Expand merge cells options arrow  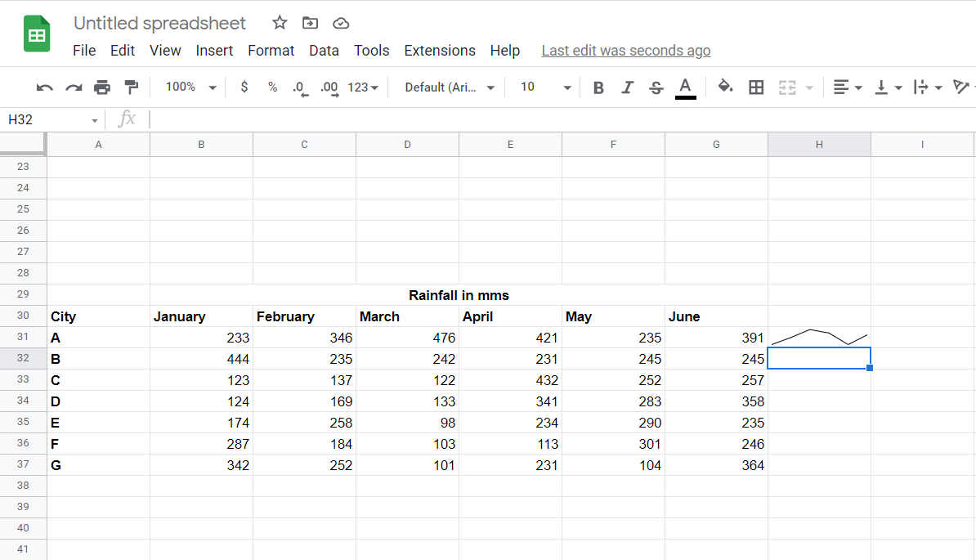point(809,87)
